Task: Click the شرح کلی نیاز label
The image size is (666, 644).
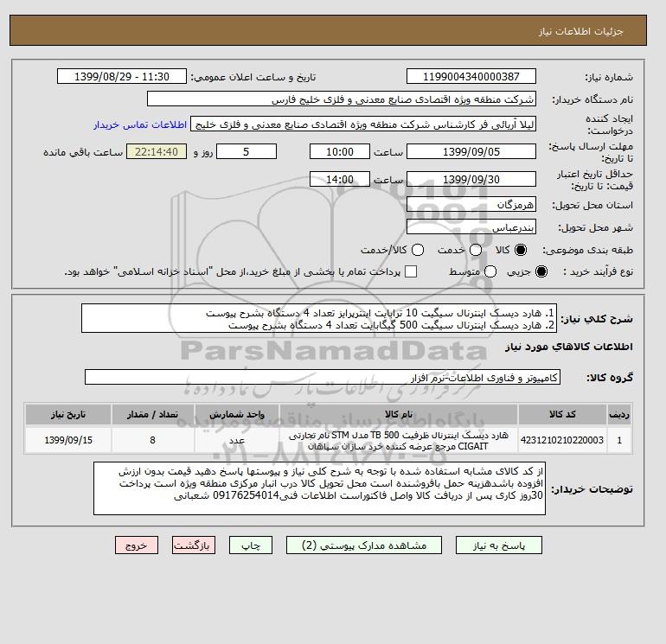Action: [x=597, y=319]
